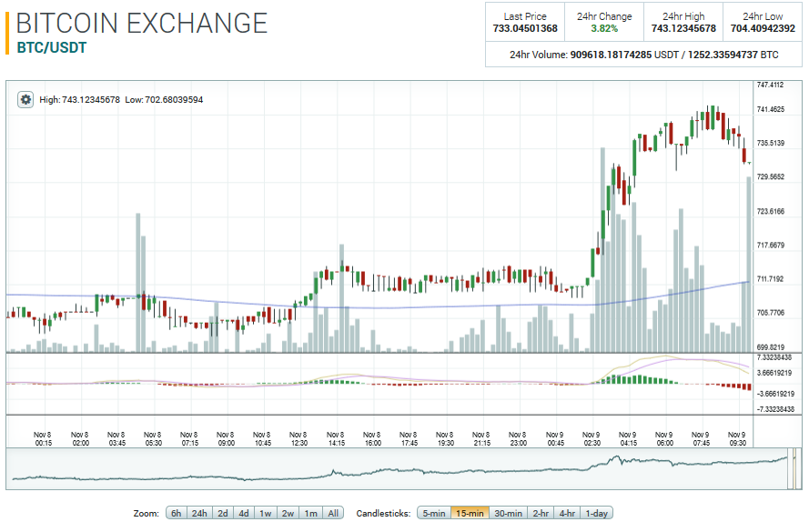Set zoom range to 6h
This screenshot has height=532, width=809.
pos(176,514)
